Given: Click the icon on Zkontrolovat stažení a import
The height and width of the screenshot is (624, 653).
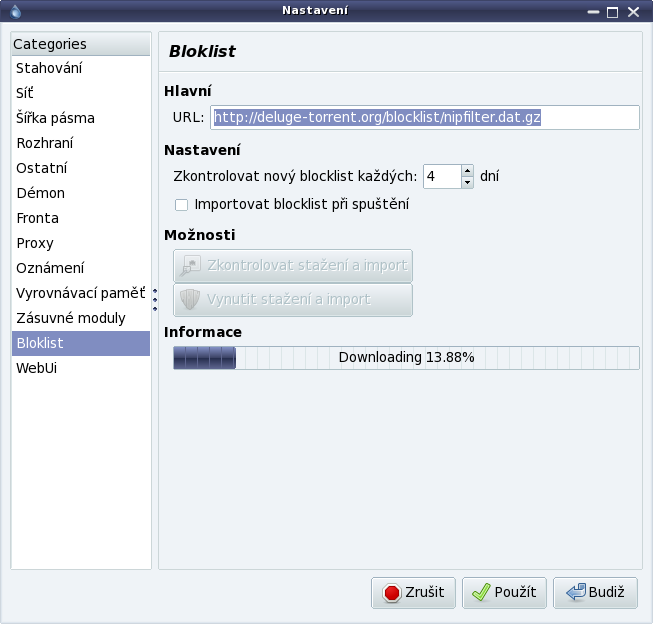Looking at the screenshot, I should 190,266.
